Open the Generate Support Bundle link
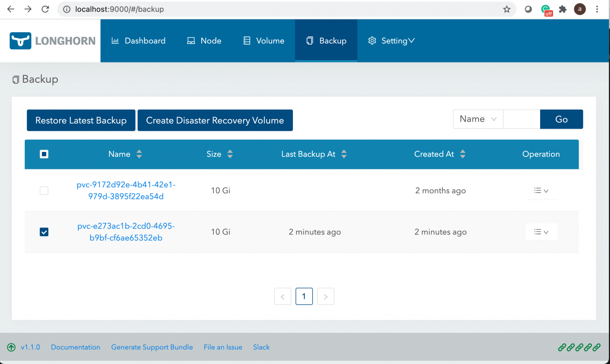610x364 pixels. (x=152, y=347)
